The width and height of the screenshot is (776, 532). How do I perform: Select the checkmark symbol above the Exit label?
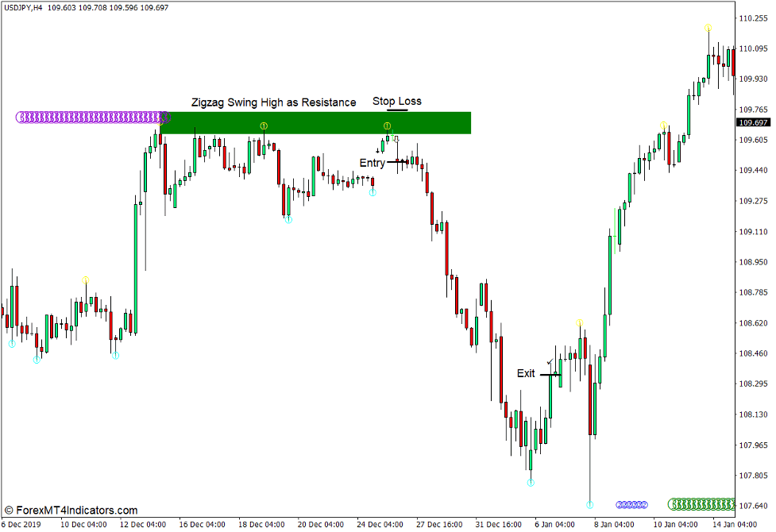(x=548, y=360)
